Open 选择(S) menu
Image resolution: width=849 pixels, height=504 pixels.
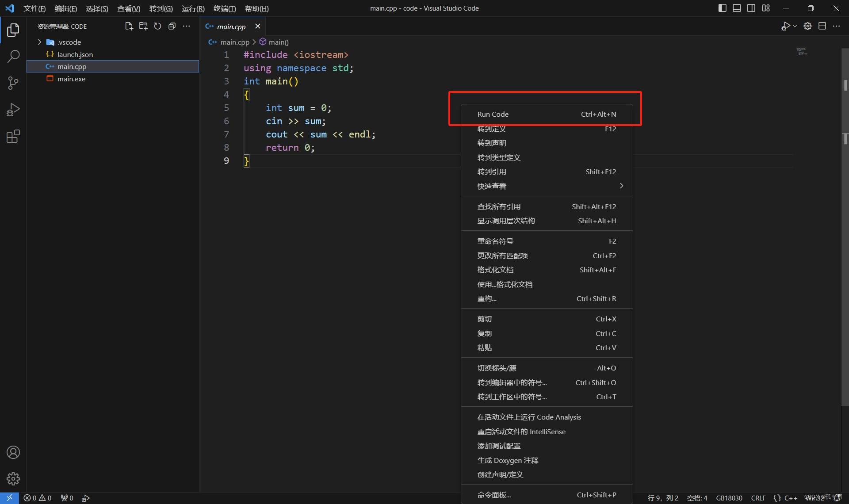click(97, 8)
